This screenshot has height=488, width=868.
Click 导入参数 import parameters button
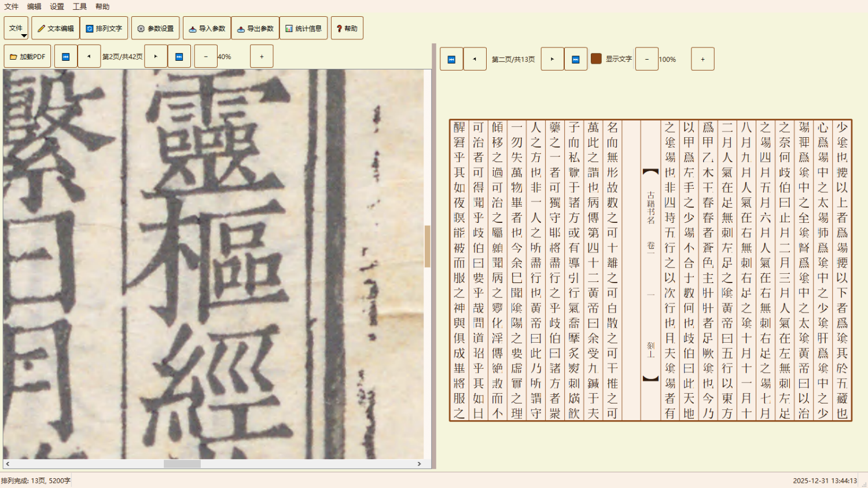coord(207,28)
